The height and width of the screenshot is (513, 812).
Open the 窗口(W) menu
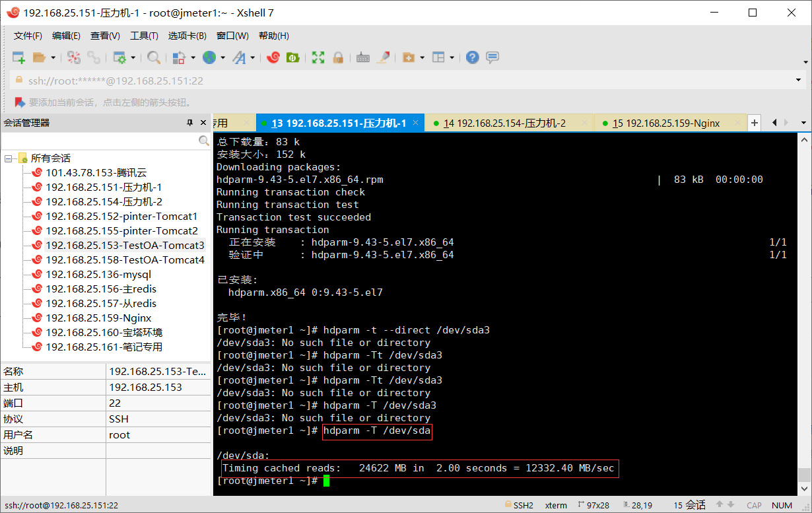click(233, 36)
